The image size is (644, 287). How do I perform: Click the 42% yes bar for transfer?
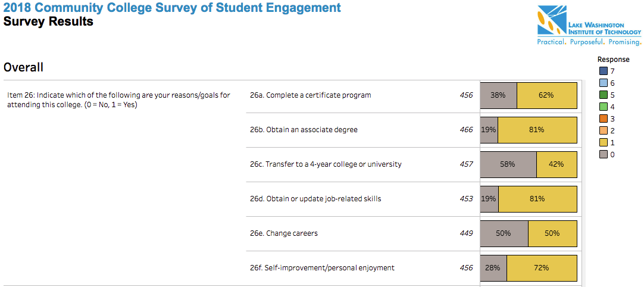(x=557, y=164)
